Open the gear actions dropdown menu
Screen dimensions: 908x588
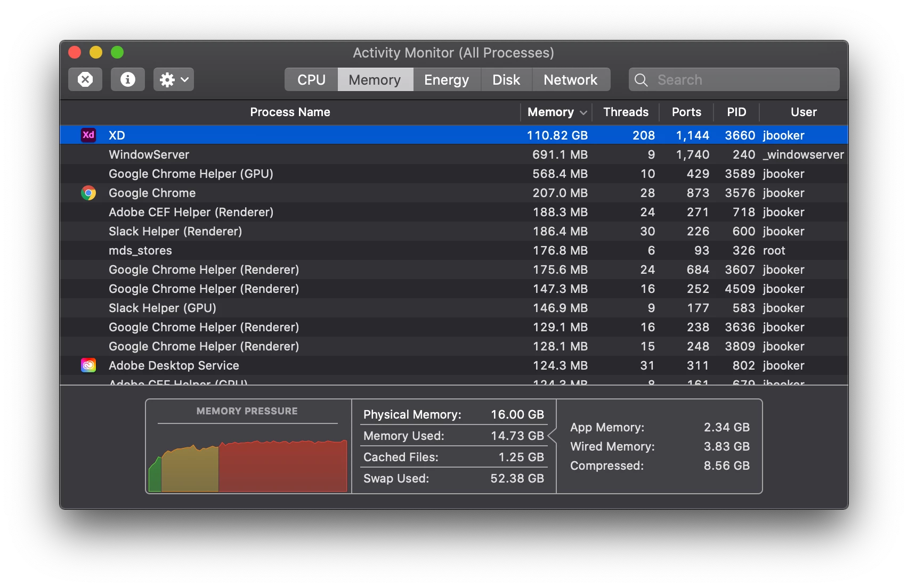click(174, 79)
